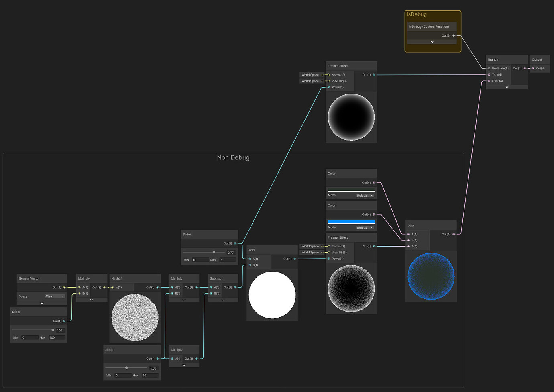Image resolution: width=554 pixels, height=392 pixels.
Task: Select the white sphere preview under the Add node
Action: pyautogui.click(x=272, y=294)
